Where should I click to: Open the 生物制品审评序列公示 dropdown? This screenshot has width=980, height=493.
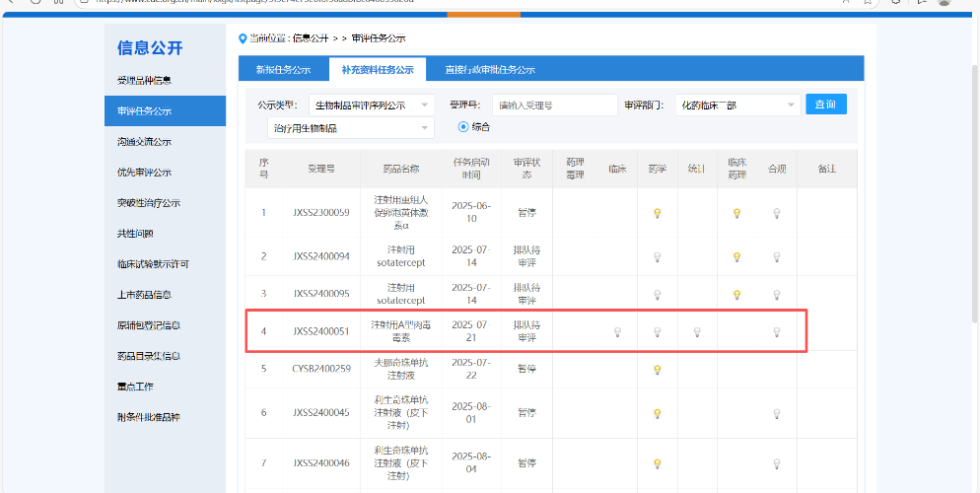pos(372,105)
